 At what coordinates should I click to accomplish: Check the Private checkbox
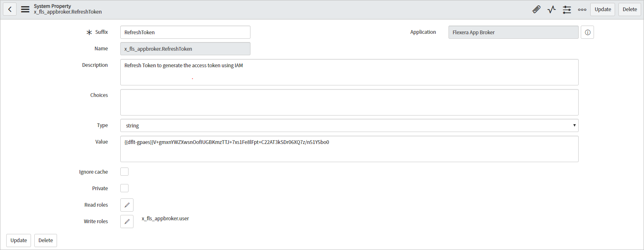[x=124, y=188]
